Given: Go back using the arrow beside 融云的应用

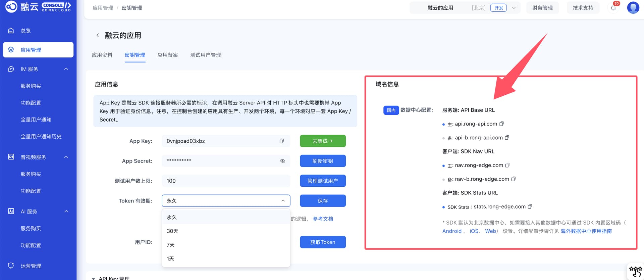Looking at the screenshot, I should click(98, 35).
